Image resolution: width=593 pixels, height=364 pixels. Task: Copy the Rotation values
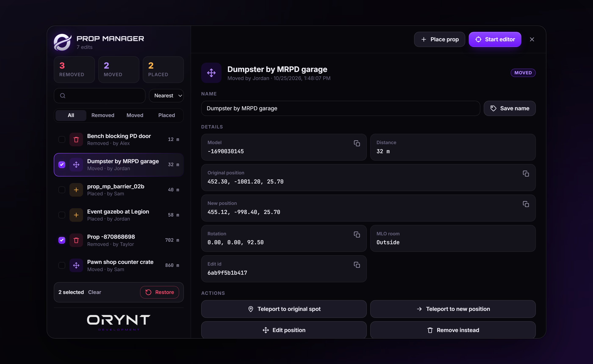(357, 234)
